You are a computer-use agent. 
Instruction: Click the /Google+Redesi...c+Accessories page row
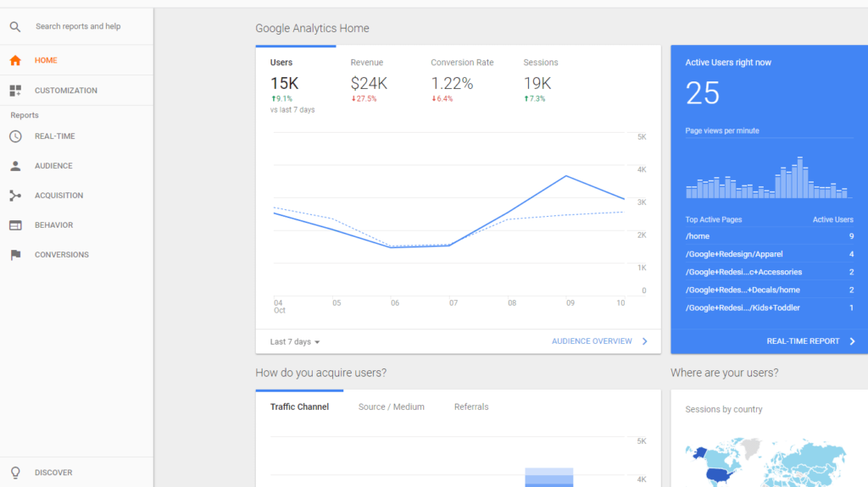tap(770, 272)
